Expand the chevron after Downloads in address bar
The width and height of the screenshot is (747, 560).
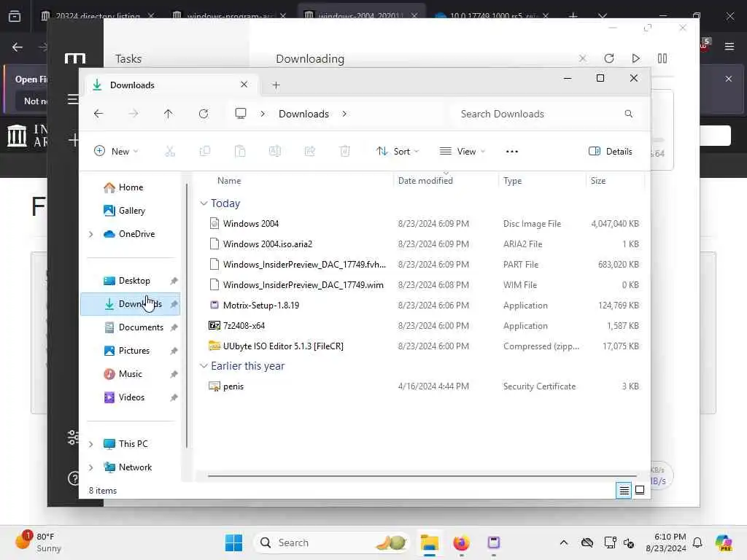344,114
